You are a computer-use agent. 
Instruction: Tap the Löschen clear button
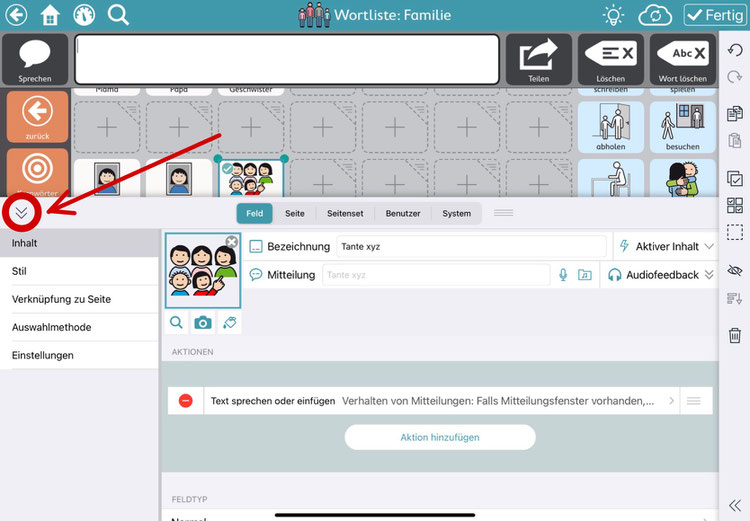click(x=610, y=59)
